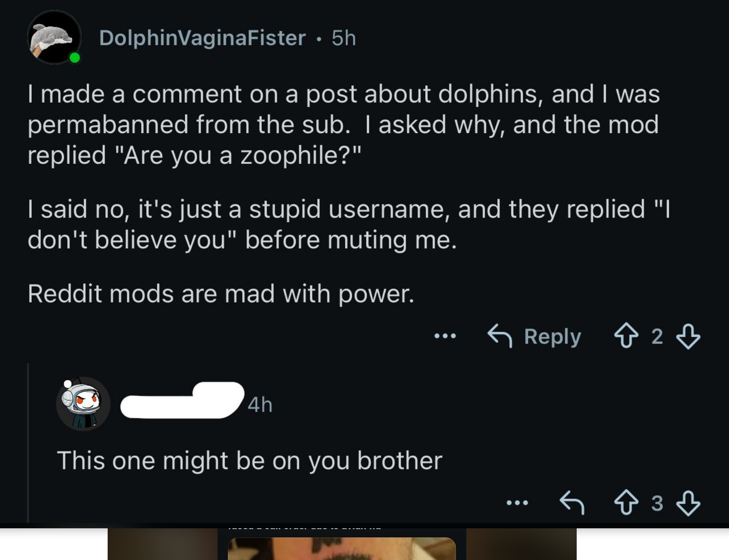The height and width of the screenshot is (560, 729).
Task: Upvote the "This one might be on you brother" reply
Action: click(x=626, y=503)
